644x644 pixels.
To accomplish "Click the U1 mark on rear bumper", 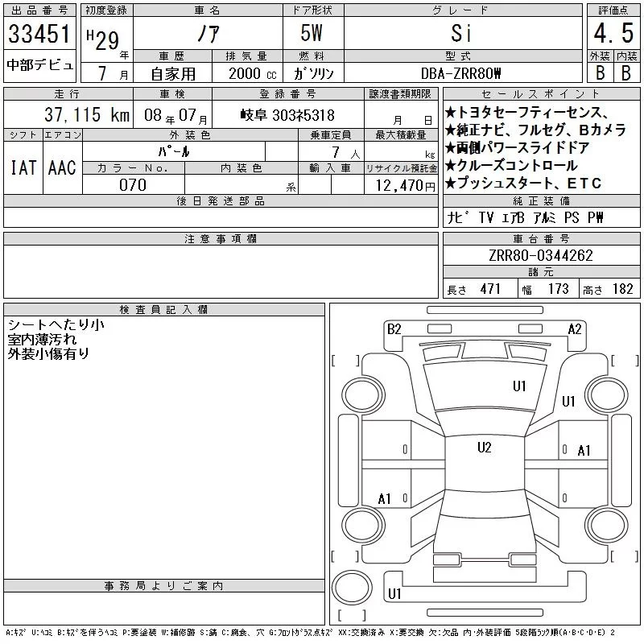I will (394, 594).
